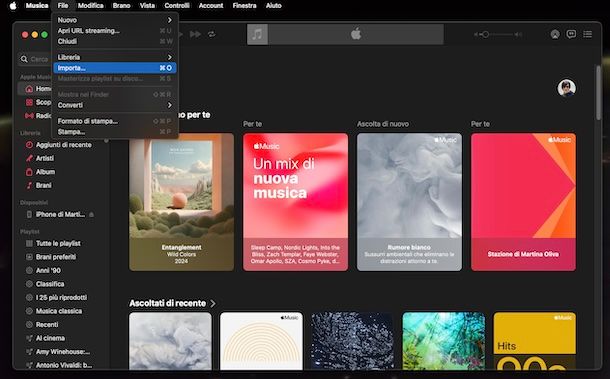This screenshot has height=379, width=610.
Task: Open Brani in the library sidebar
Action: 63,185
